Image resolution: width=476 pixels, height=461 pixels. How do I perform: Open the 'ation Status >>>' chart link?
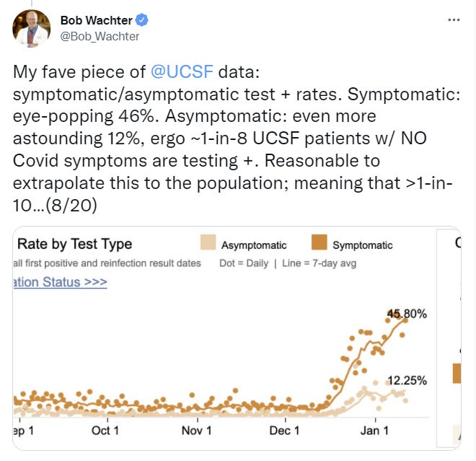tap(61, 281)
